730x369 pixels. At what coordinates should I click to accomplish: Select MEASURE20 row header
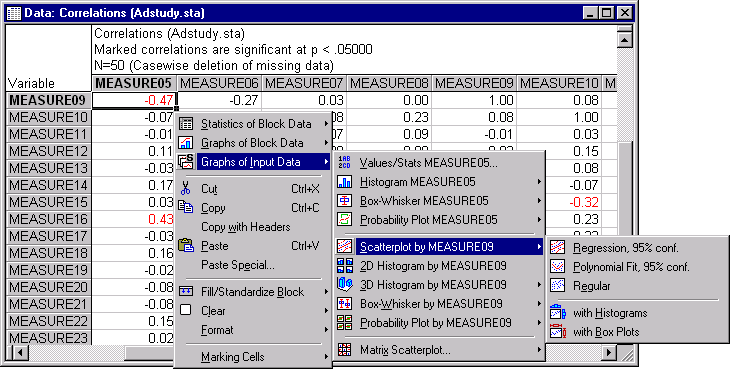(x=48, y=288)
